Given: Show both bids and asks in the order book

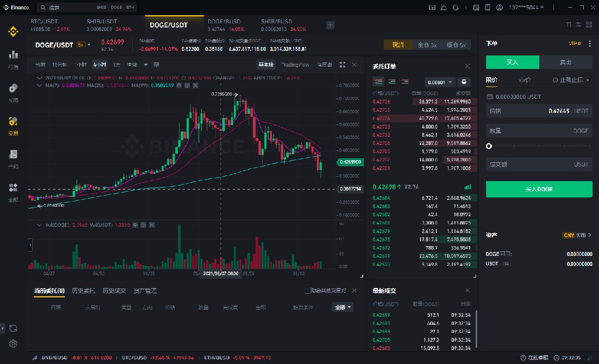Looking at the screenshot, I should (378, 81).
